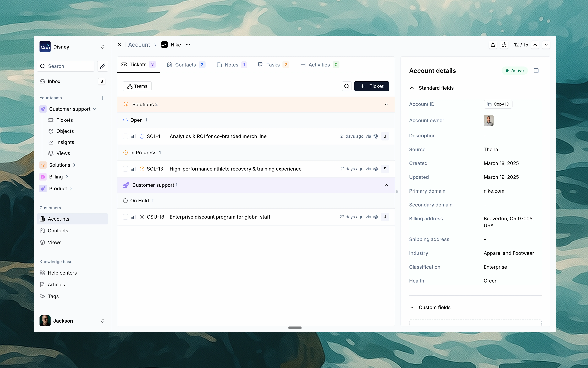Switch to the Notes tab

[232, 65]
